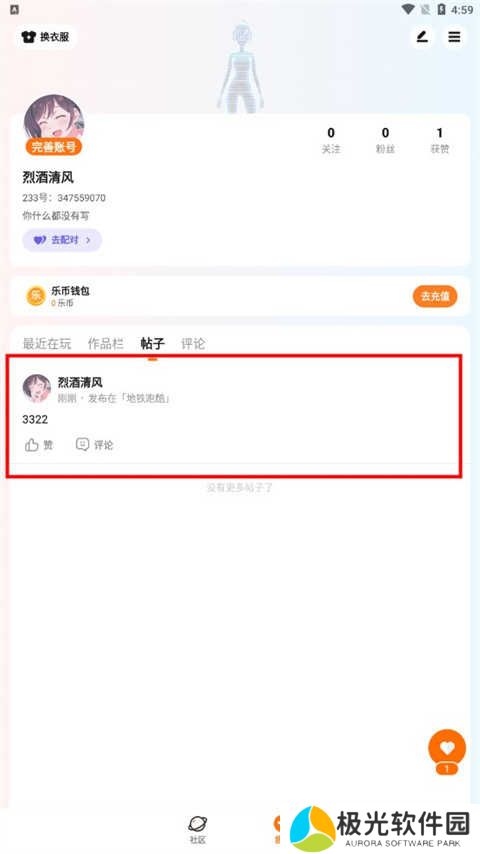Open the 粉丝 followers count
Viewport: 480px width, 854px height.
385,141
